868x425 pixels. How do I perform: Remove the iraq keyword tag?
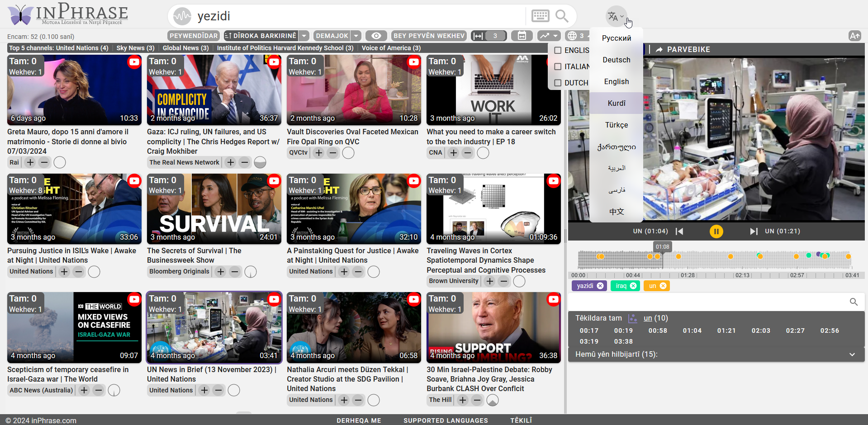coord(633,286)
